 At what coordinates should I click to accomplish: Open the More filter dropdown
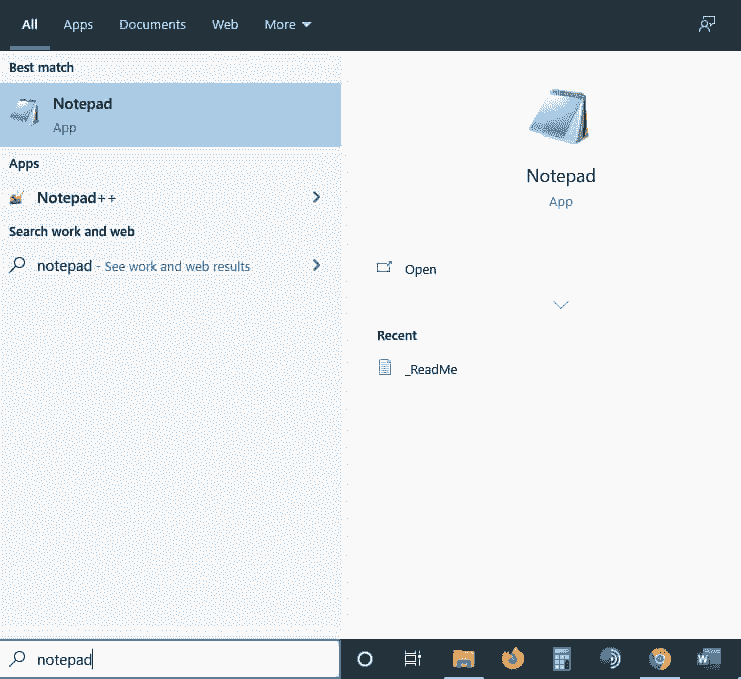[x=288, y=25]
